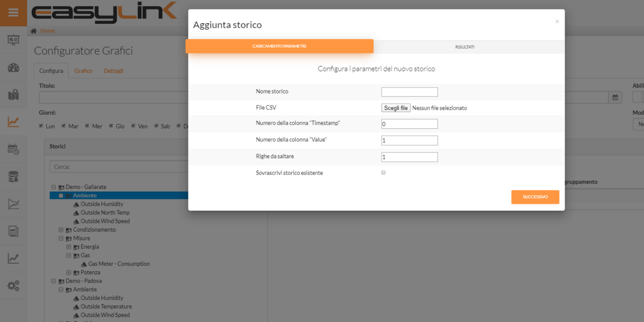The image size is (644, 322).
Task: Open the presentation board sidebar icon
Action: (13, 40)
